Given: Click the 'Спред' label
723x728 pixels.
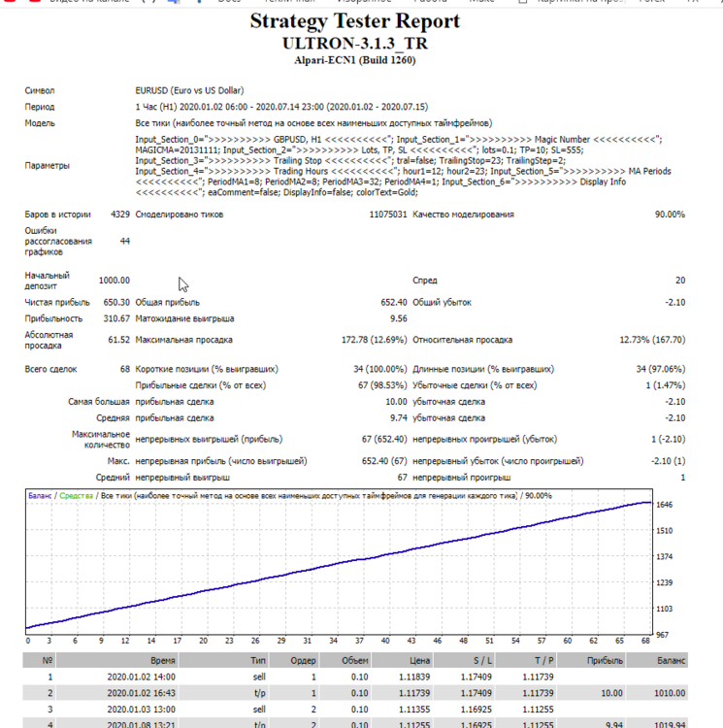Looking at the screenshot, I should point(425,281).
